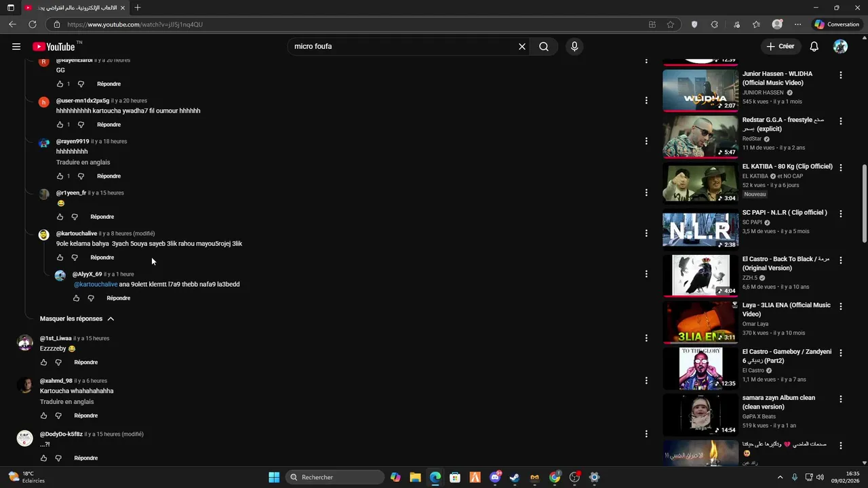Viewport: 868px width, 488px height.
Task: Translate @xahmd_98 comment via Traduire en anglais
Action: click(x=66, y=402)
